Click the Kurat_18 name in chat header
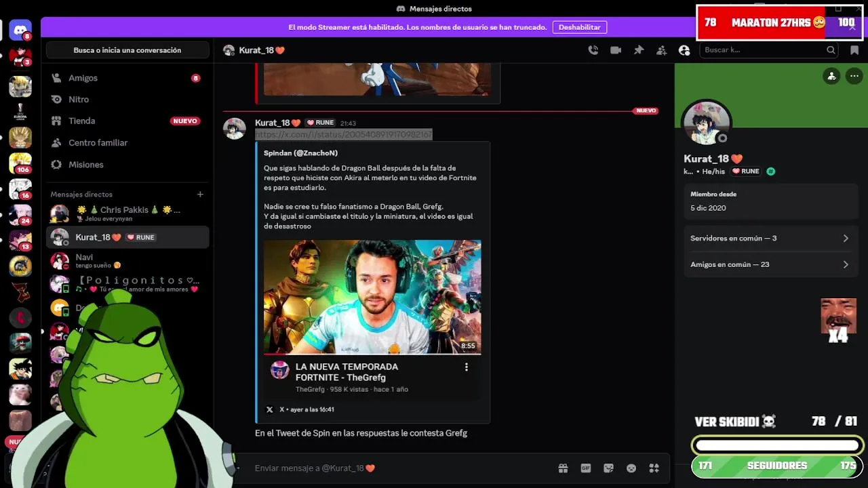Image resolution: width=868 pixels, height=488 pixels. pos(262,50)
